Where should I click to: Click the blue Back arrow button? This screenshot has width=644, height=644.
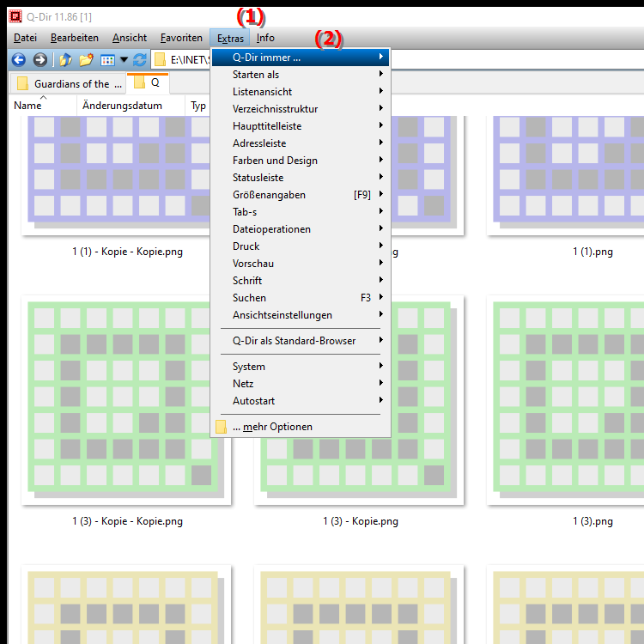click(x=18, y=60)
